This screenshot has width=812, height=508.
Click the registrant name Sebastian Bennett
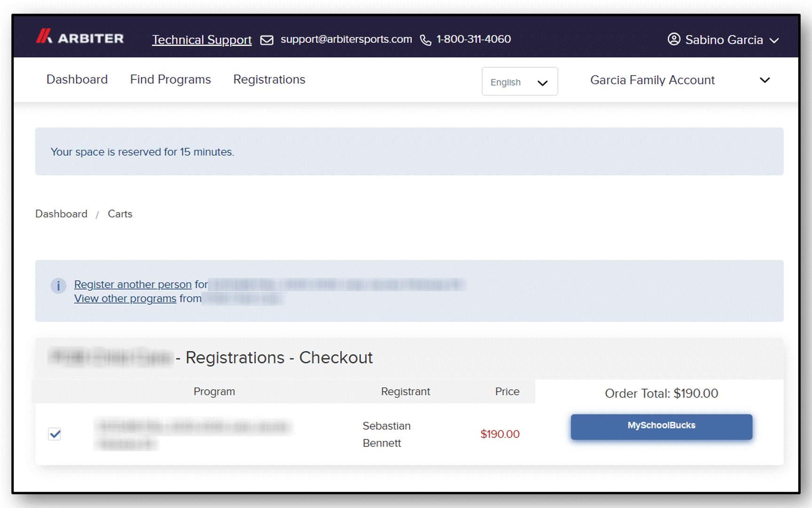386,434
